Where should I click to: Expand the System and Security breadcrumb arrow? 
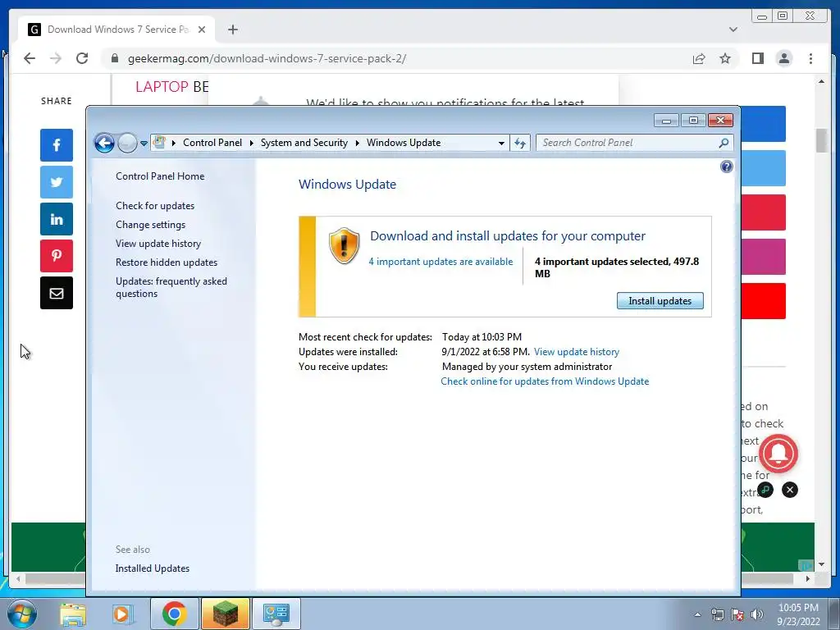point(357,143)
